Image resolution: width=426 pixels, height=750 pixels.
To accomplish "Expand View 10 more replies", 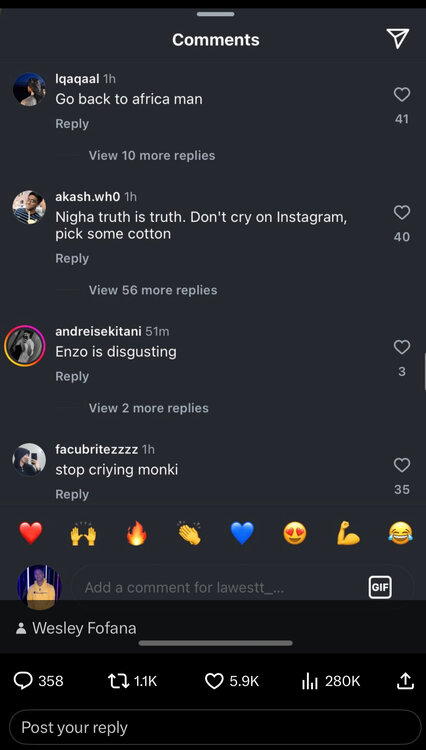I will pyautogui.click(x=152, y=155).
